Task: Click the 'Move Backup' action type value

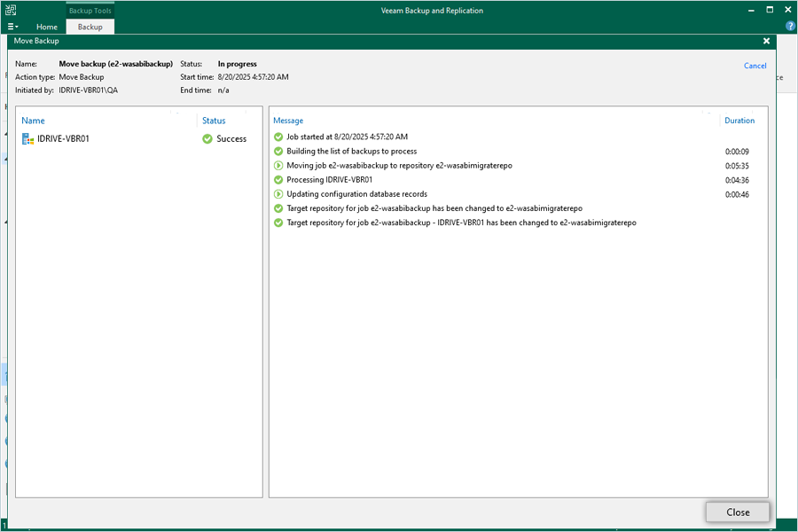Action: tap(82, 77)
